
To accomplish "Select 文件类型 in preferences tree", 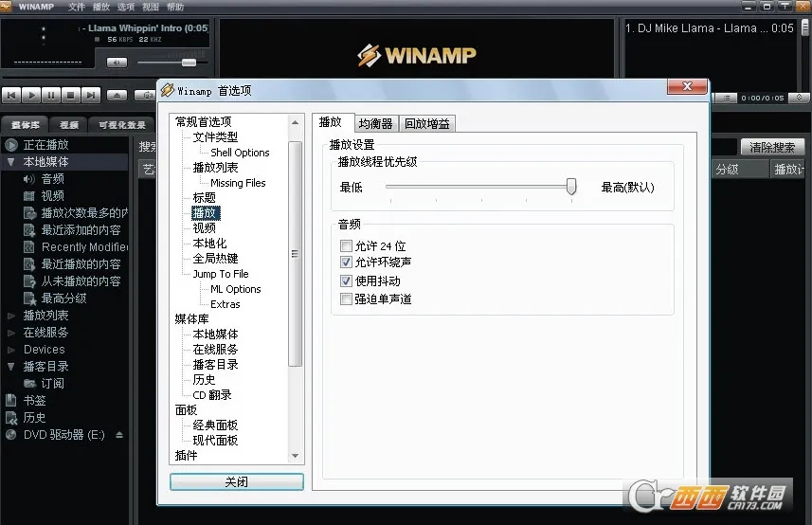I will coord(215,137).
